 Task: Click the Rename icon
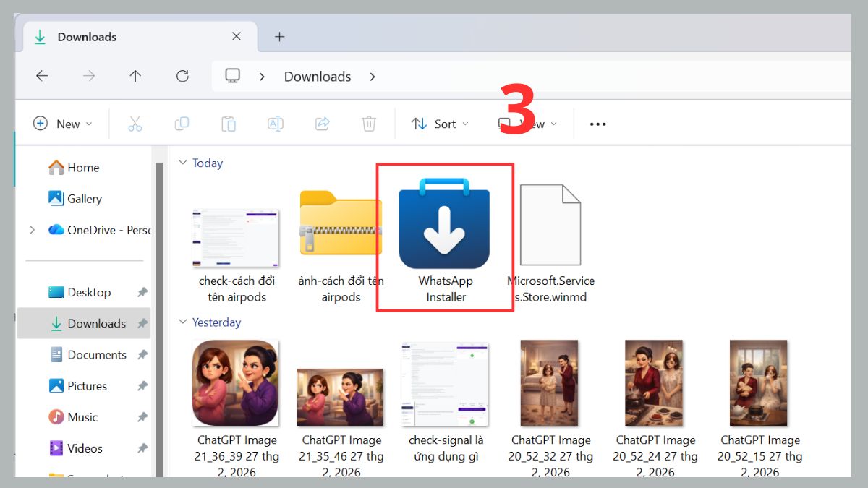276,124
